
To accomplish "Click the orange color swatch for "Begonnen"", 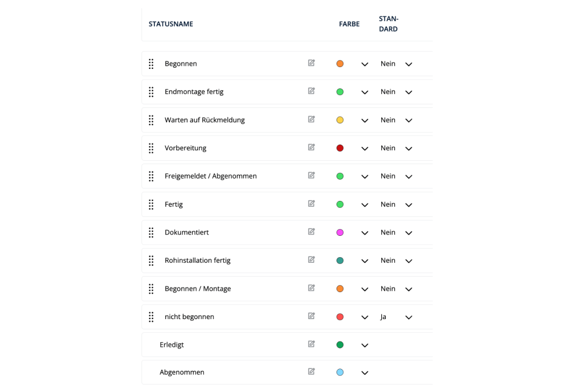I will pyautogui.click(x=340, y=64).
